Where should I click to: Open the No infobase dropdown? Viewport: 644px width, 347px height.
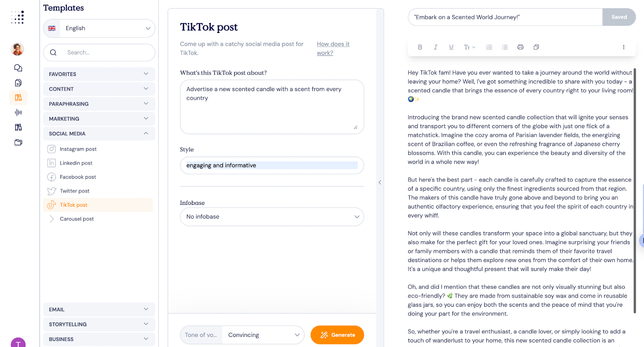pos(272,217)
